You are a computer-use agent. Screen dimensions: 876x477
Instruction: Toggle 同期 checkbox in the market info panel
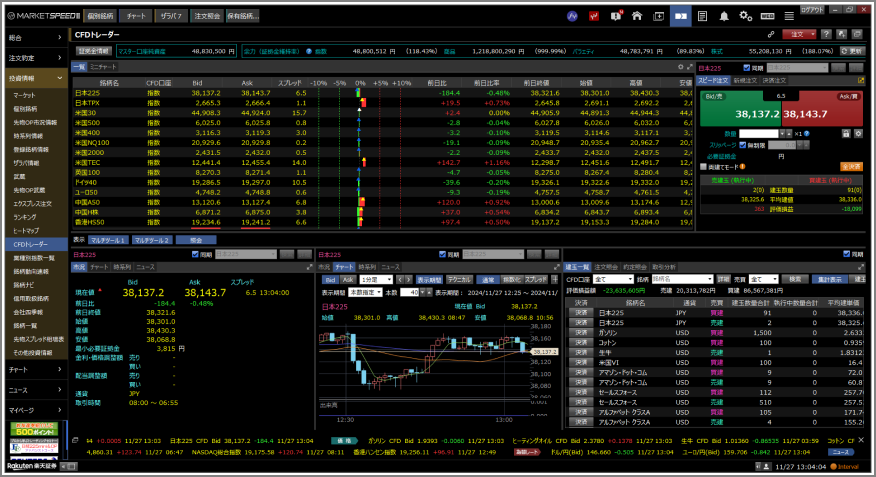(x=195, y=255)
